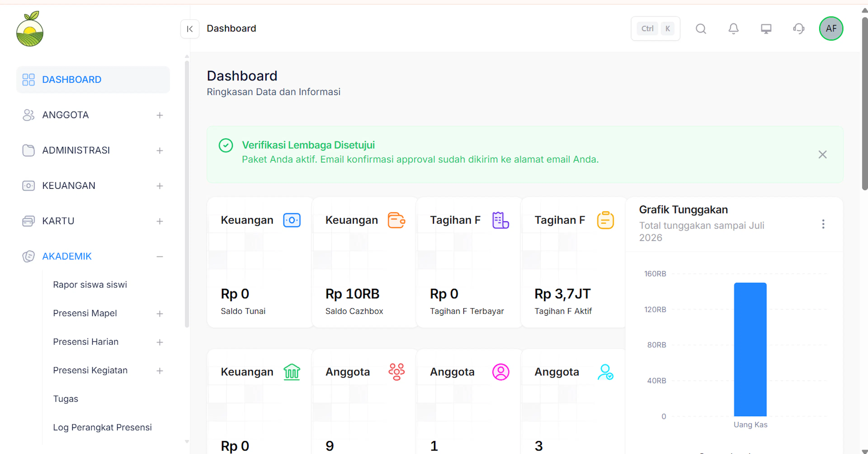This screenshot has height=454, width=868.
Task: Click the Tagihan F Terbayar label
Action: point(467,311)
